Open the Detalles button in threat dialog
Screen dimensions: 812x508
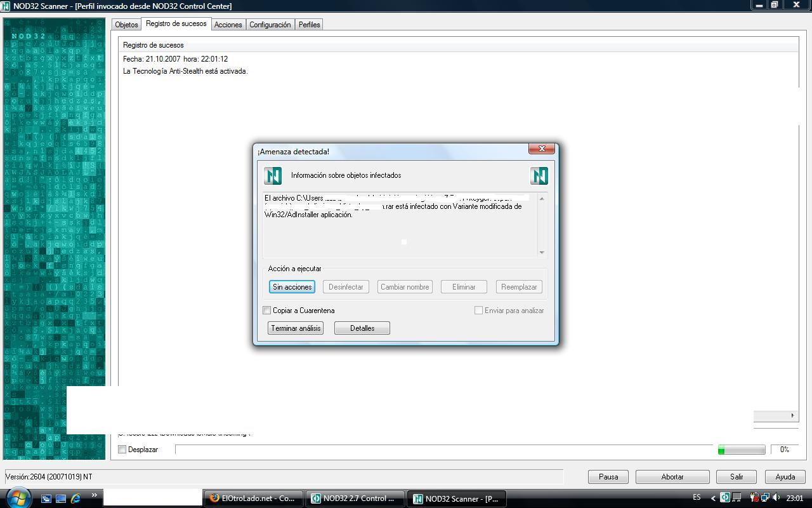coord(362,328)
